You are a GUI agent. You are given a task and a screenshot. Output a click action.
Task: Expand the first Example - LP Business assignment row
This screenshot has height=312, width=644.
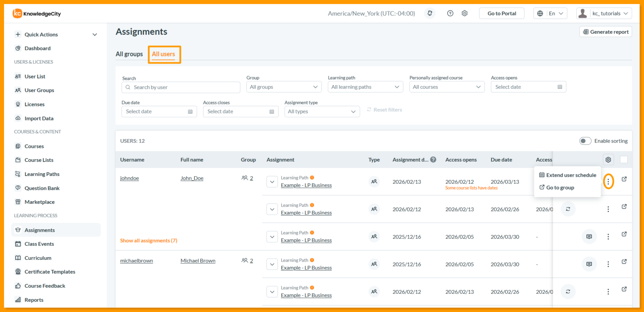coord(272,182)
